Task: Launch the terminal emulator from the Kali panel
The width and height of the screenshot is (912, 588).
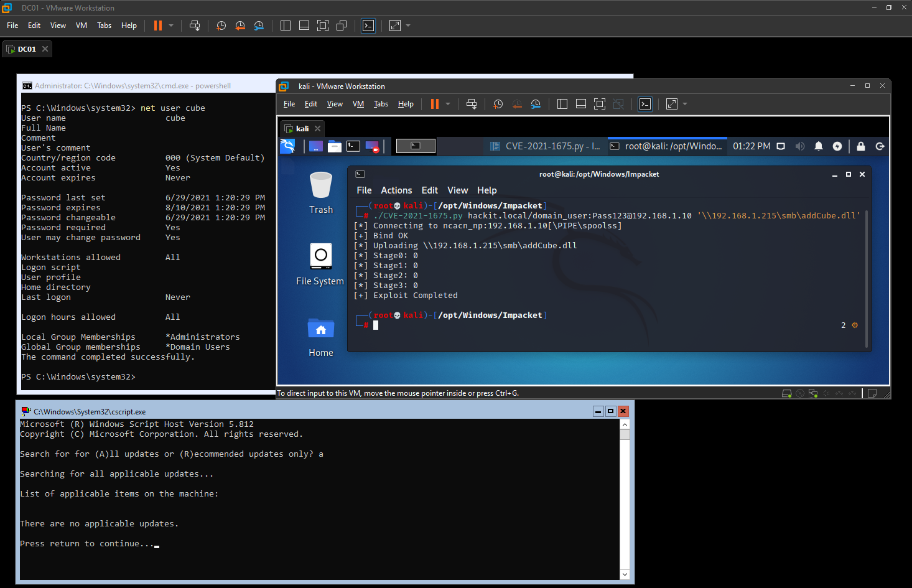Action: (353, 146)
